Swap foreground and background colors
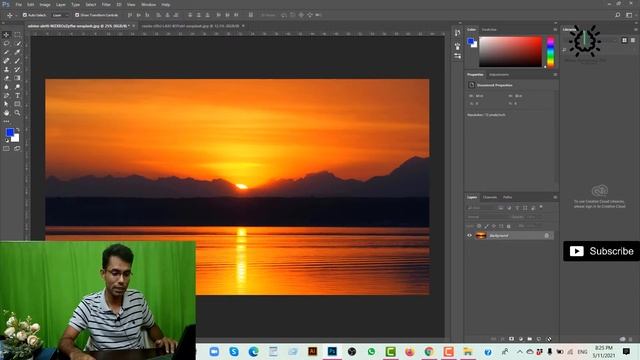The width and height of the screenshot is (640, 360). click(17, 129)
